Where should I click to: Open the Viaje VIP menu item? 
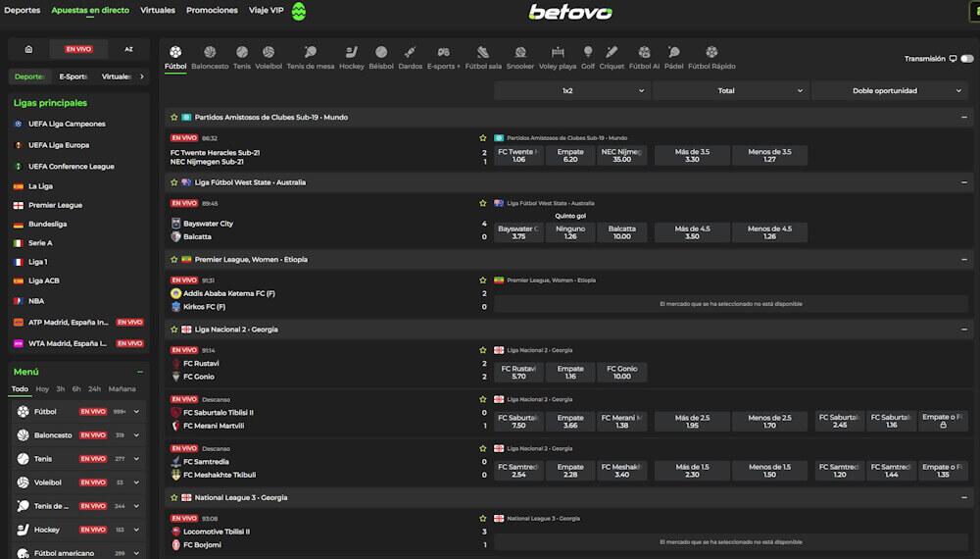point(267,10)
